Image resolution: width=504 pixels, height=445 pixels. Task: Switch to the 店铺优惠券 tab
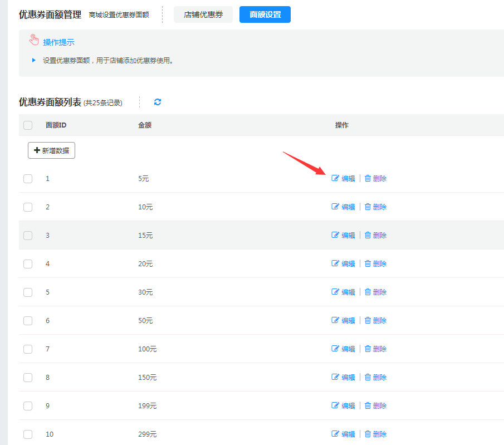(203, 14)
